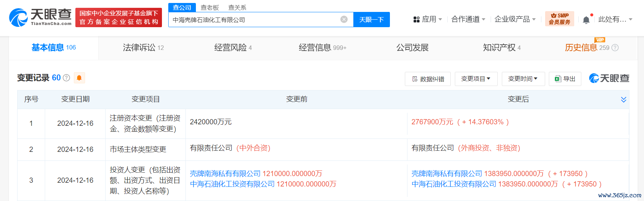This screenshot has height=201, width=644.
Task: Open the 变更项目 filter dropdown
Action: 476,79
